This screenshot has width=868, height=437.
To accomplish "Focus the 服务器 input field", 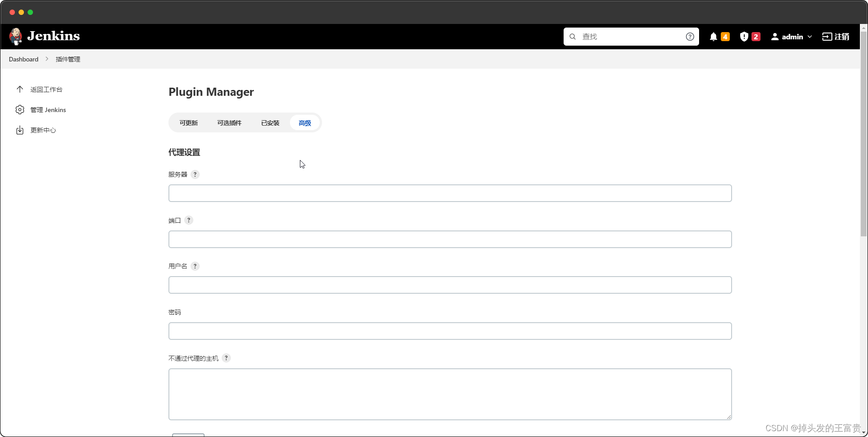I will [450, 193].
